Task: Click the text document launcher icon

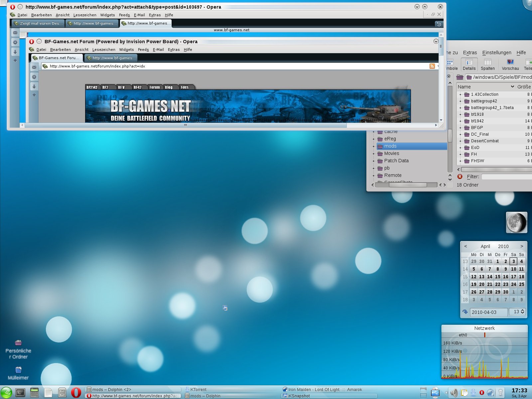Action: (48, 393)
